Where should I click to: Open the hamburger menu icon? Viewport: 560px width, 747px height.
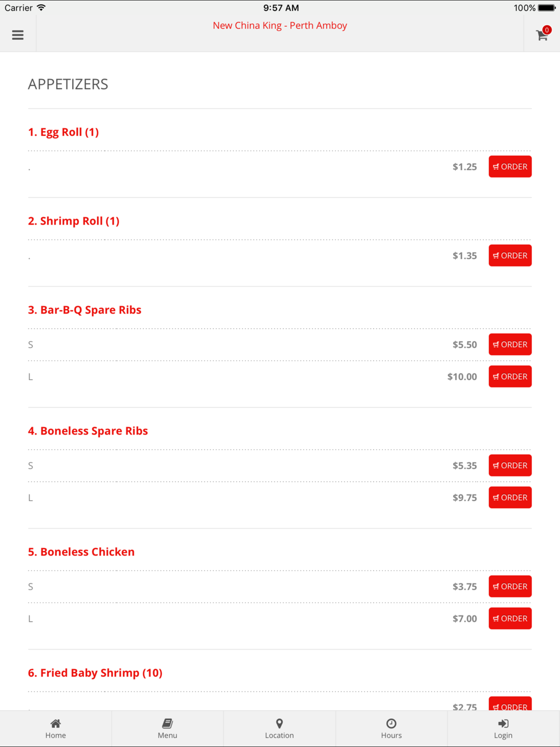pyautogui.click(x=18, y=35)
